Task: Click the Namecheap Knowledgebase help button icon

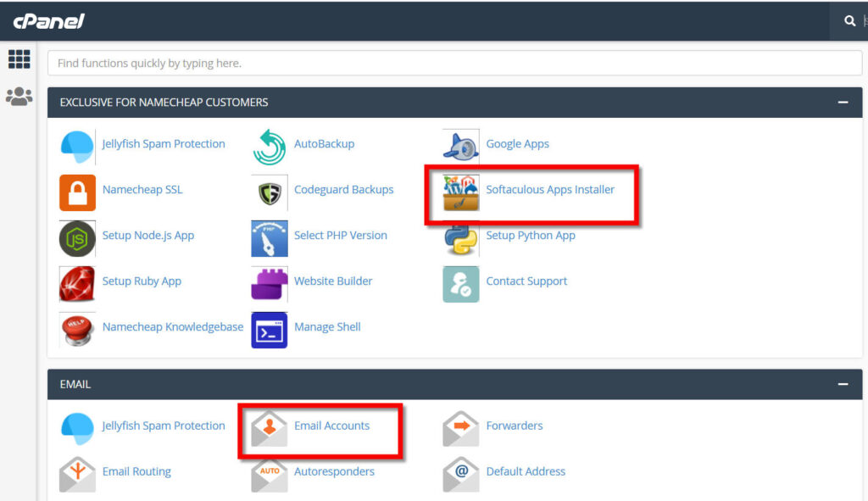Action: (x=77, y=330)
